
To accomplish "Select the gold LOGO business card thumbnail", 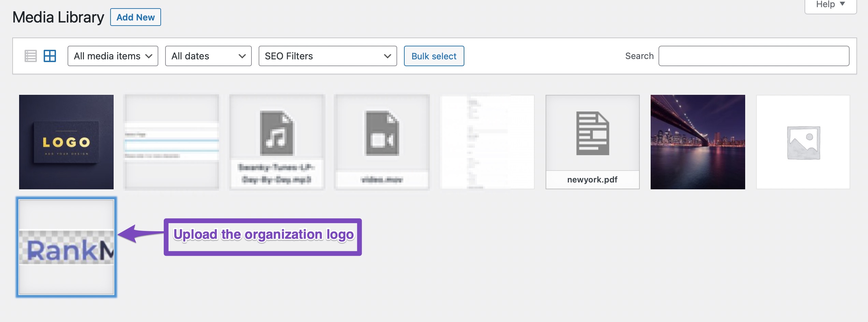I will tap(66, 142).
